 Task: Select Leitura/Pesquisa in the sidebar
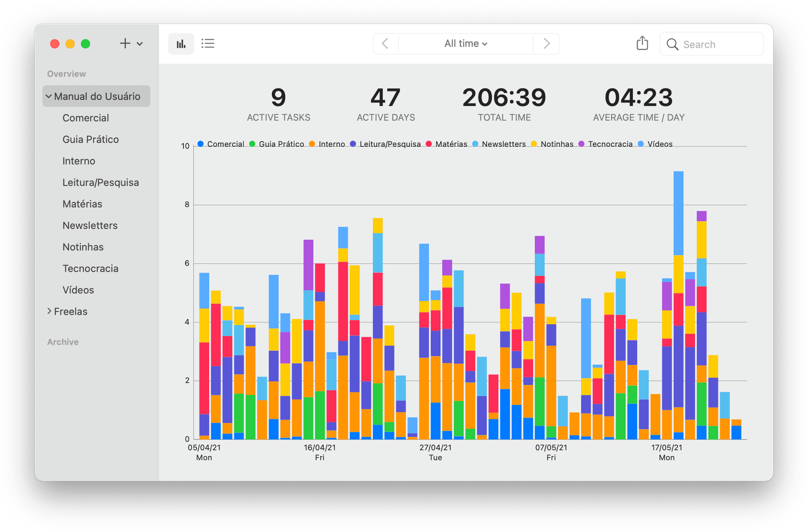[101, 183]
